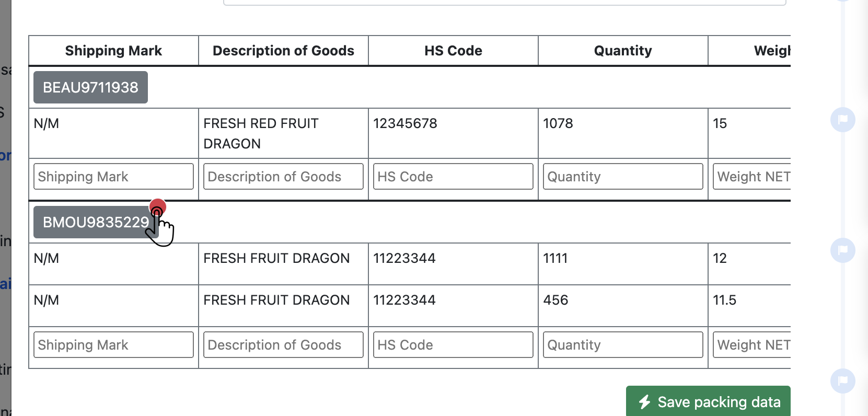This screenshot has width=868, height=416.
Task: Focus Shipping Mark input under BMOU9835229
Action: pyautogui.click(x=113, y=345)
